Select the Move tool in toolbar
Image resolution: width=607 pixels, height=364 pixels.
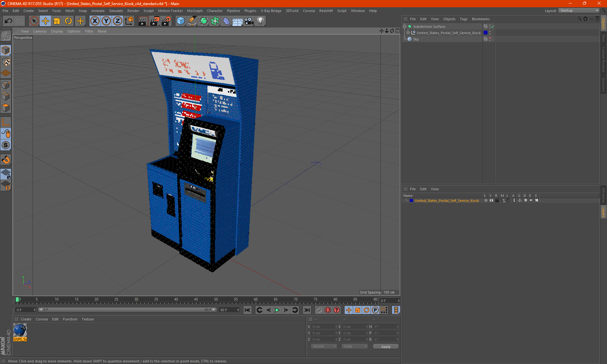(46, 21)
